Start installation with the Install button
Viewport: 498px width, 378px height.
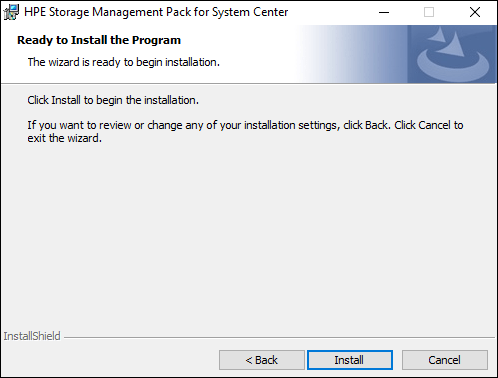point(350,360)
